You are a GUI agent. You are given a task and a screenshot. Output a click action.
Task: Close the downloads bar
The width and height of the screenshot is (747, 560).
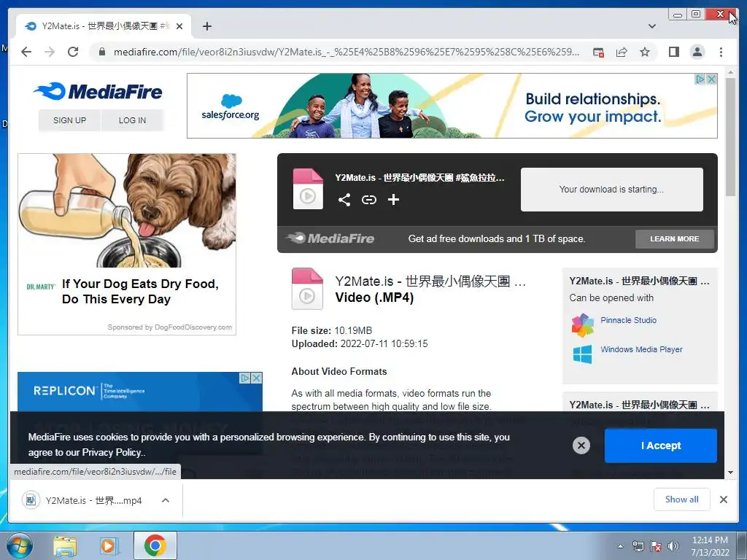(x=723, y=499)
